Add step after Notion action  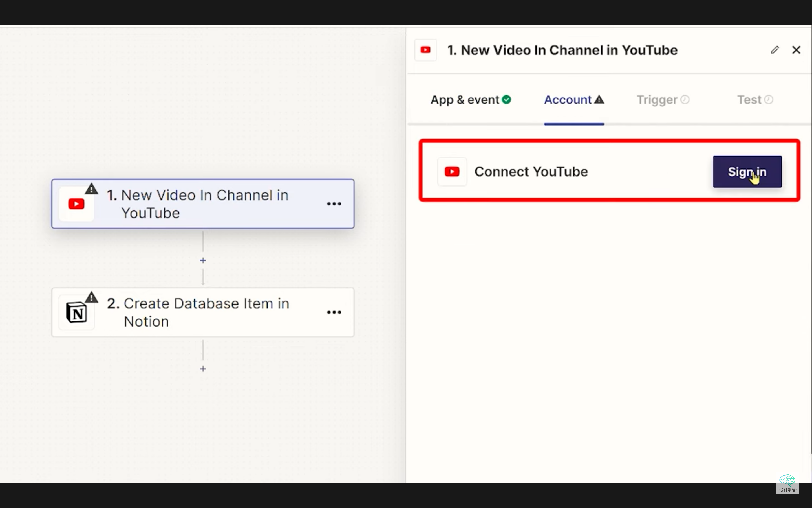tap(203, 369)
